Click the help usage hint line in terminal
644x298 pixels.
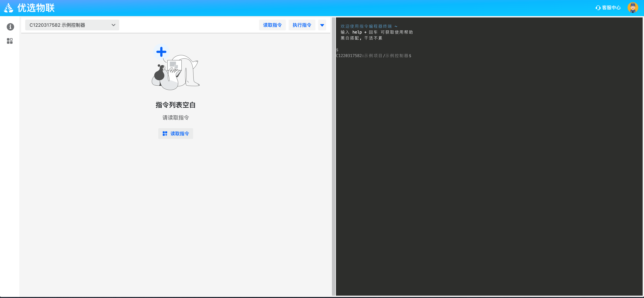point(376,32)
